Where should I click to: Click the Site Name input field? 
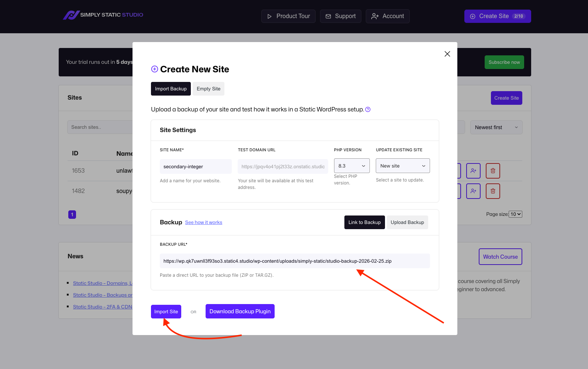[196, 166]
